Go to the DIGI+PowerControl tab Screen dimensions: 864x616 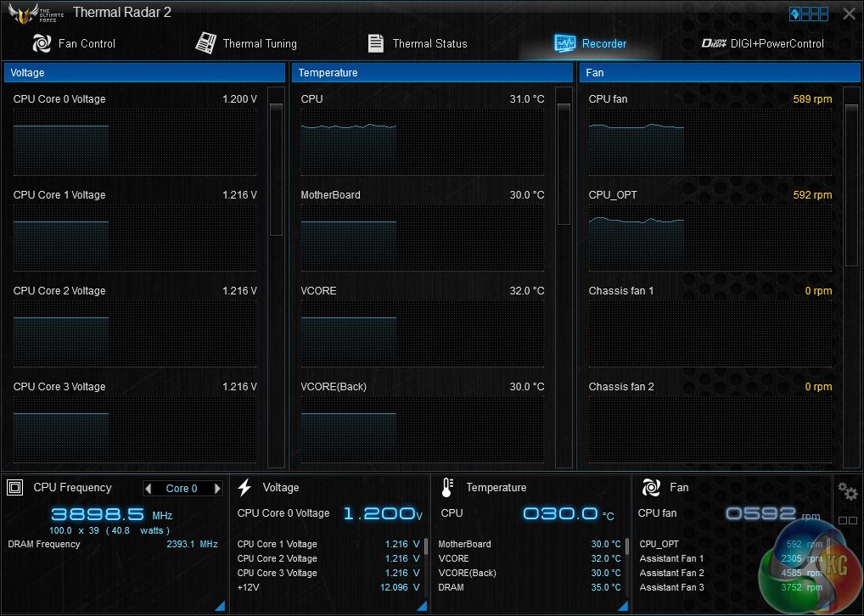click(763, 43)
